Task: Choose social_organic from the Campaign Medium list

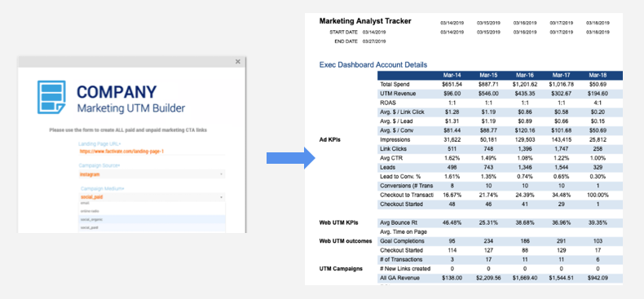Action: [x=152, y=219]
